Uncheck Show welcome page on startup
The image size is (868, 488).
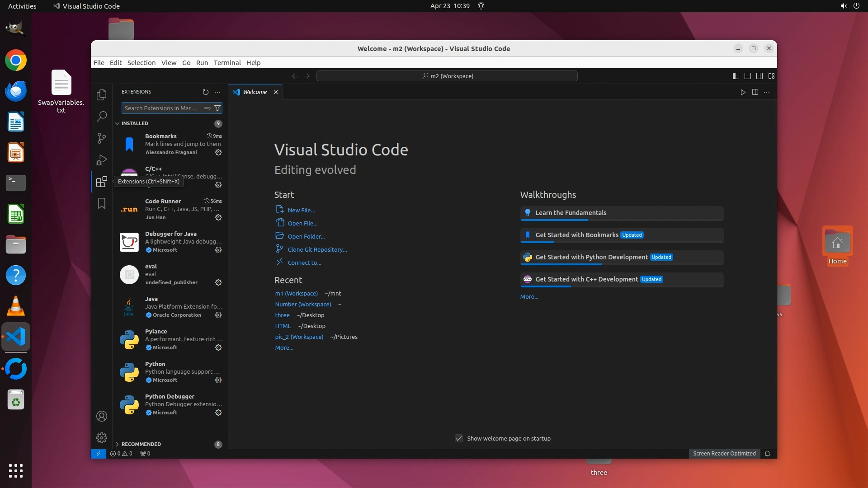(x=459, y=438)
